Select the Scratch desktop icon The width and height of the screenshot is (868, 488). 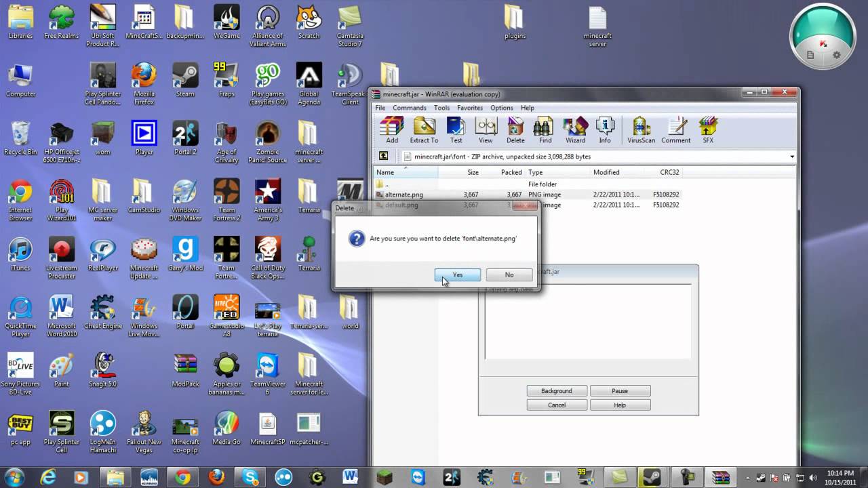[x=309, y=22]
